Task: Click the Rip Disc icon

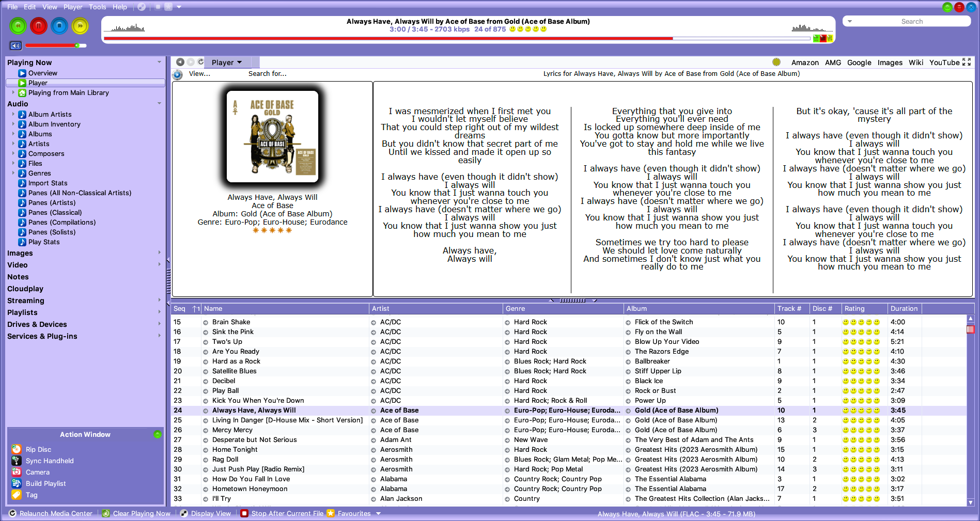Action: pyautogui.click(x=17, y=449)
